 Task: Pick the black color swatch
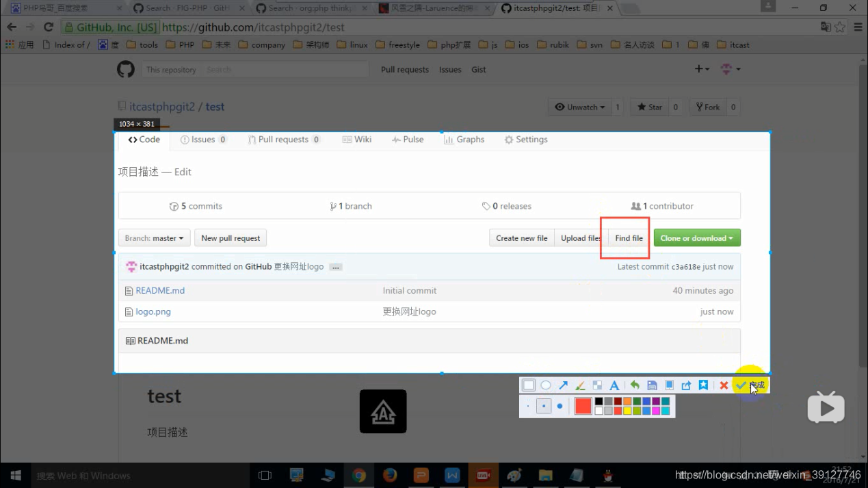599,402
